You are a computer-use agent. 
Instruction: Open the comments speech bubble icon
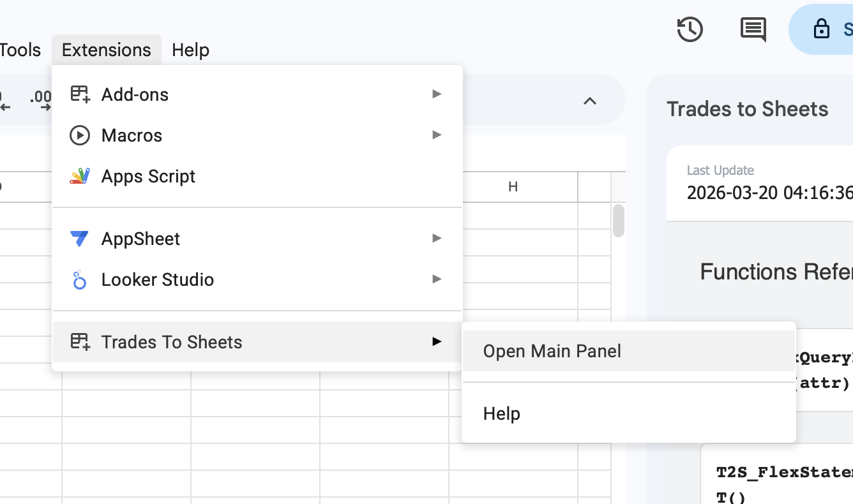753,29
